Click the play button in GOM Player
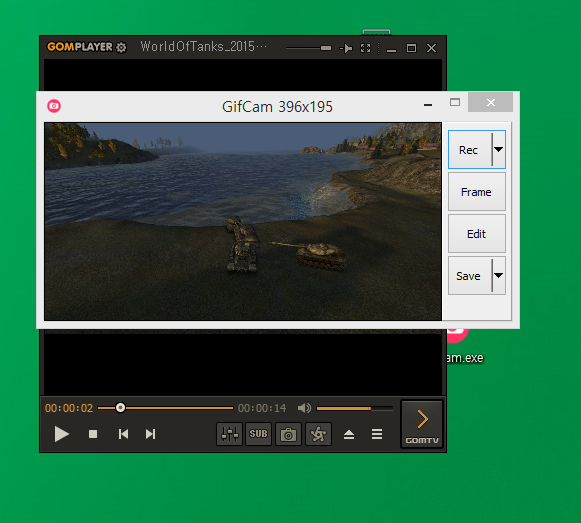The height and width of the screenshot is (523, 581). [x=62, y=434]
